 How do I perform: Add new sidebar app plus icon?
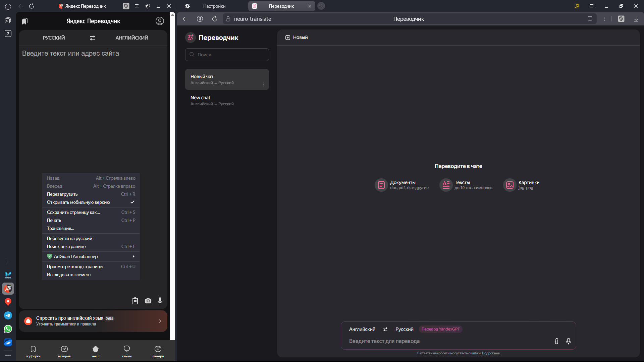click(x=8, y=262)
